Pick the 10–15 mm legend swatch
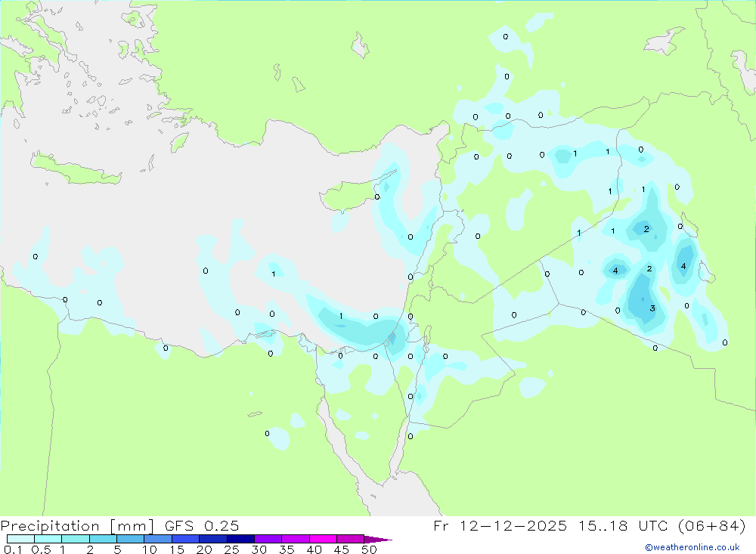756x554 pixels. (x=158, y=539)
